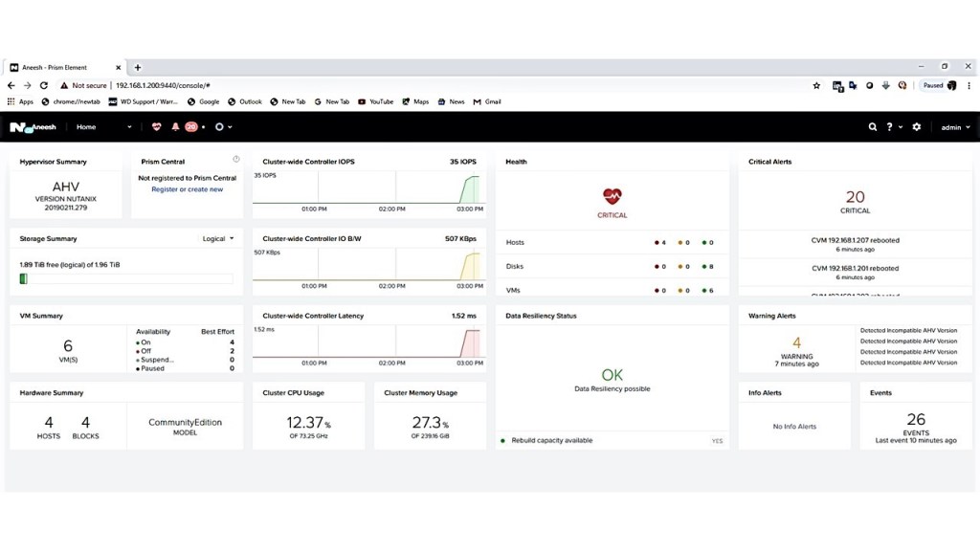Open the YouTube bookmark

tap(375, 101)
